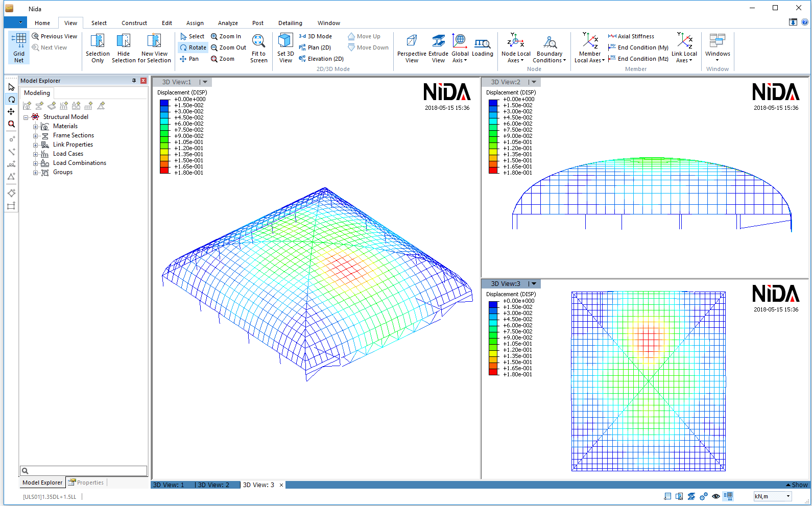Select the Load Cases tree item

tap(68, 154)
